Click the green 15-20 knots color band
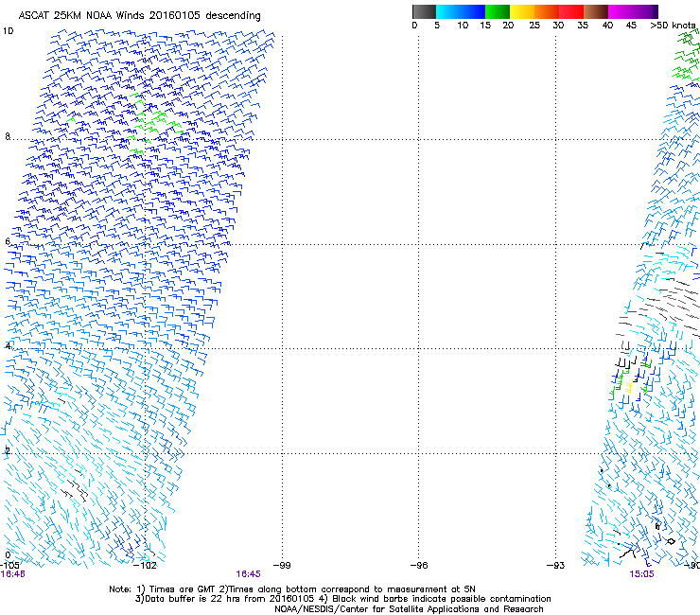This screenshot has height=615, width=700. [498, 11]
